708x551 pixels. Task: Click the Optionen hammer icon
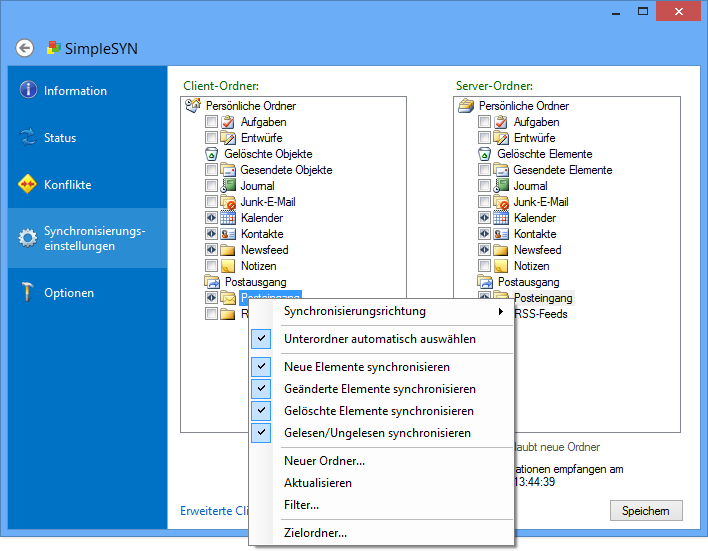(28, 292)
